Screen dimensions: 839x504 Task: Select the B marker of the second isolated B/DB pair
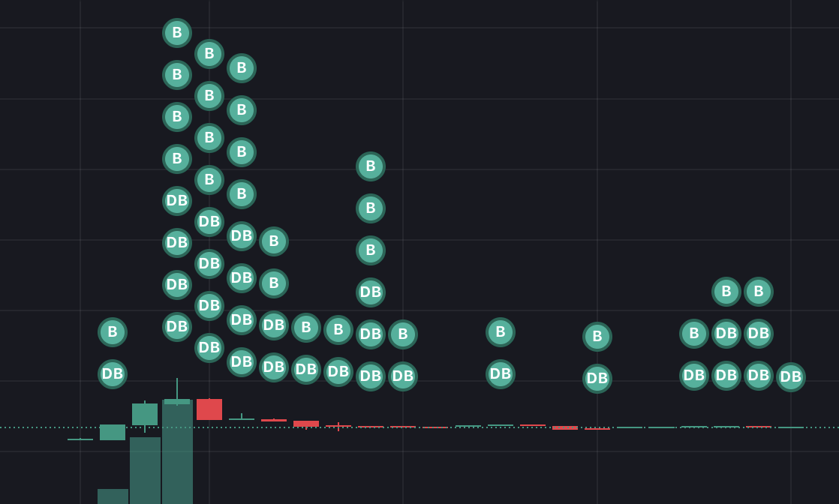597,337
